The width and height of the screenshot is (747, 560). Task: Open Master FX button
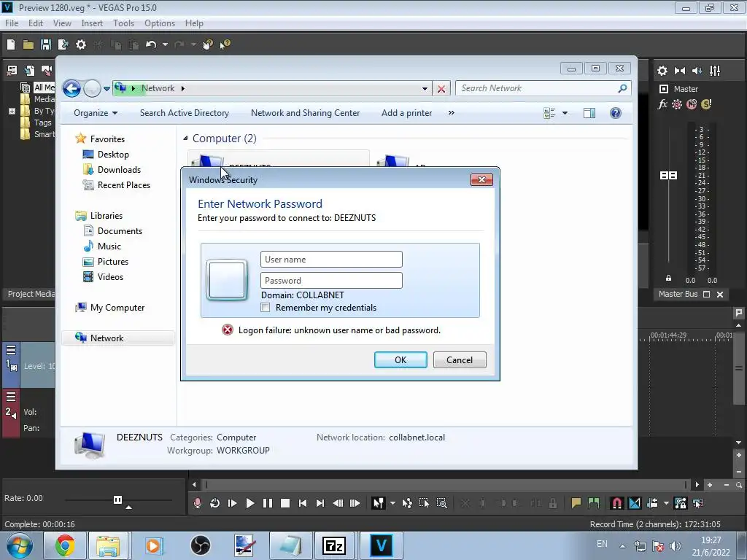(x=662, y=104)
